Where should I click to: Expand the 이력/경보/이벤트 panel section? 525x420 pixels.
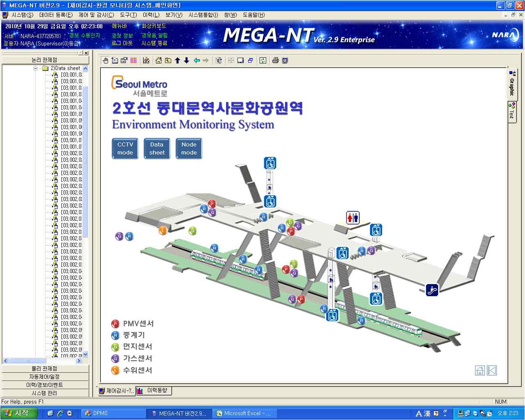coord(45,385)
